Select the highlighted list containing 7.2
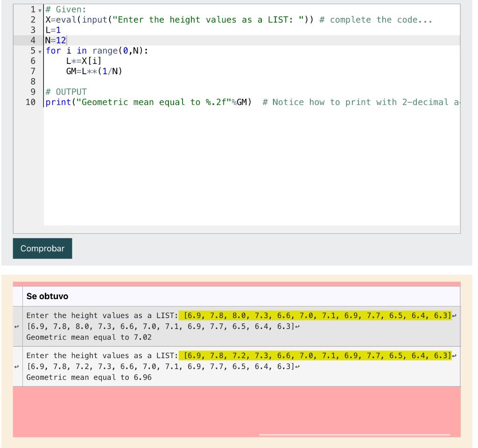This screenshot has width=478, height=448. (x=317, y=356)
